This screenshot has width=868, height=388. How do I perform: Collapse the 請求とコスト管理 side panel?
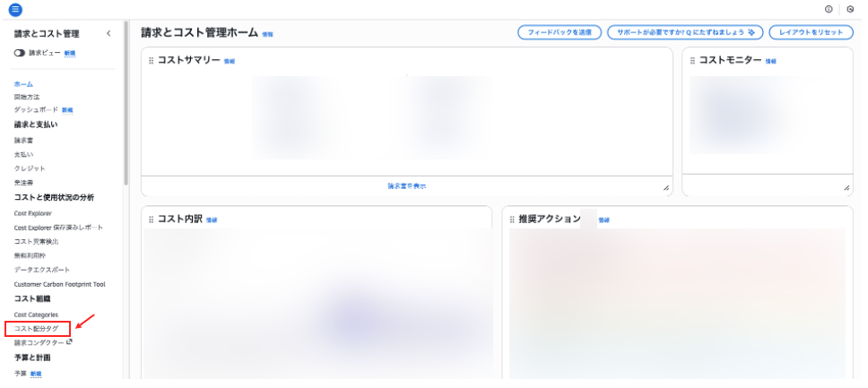click(108, 33)
